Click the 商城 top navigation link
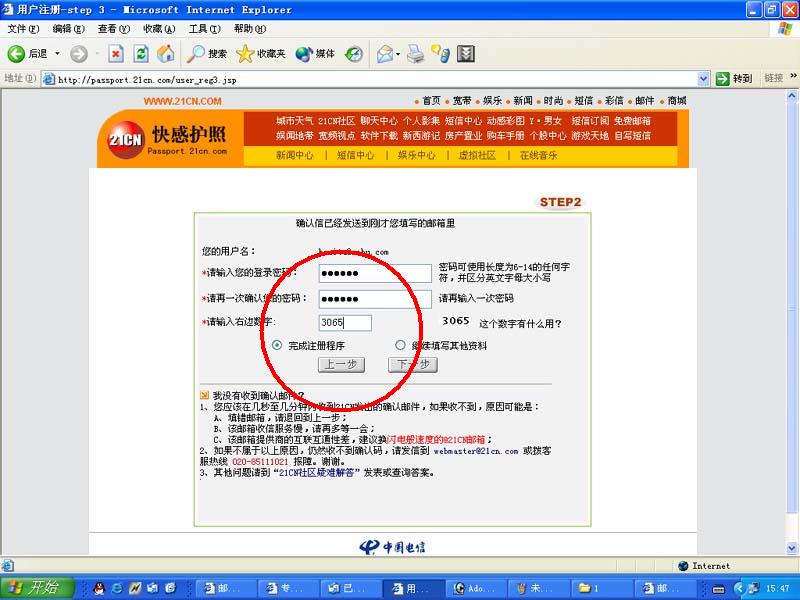 pyautogui.click(x=677, y=101)
